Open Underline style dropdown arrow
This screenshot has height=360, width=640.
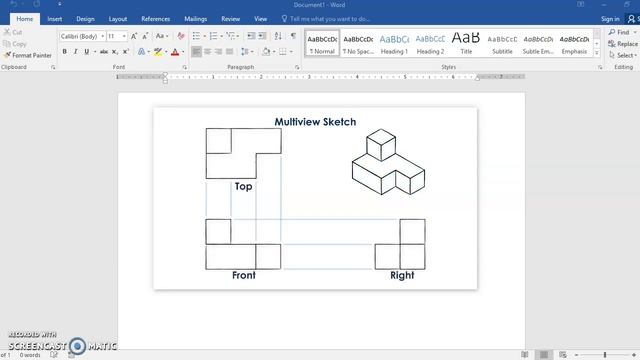(x=95, y=52)
